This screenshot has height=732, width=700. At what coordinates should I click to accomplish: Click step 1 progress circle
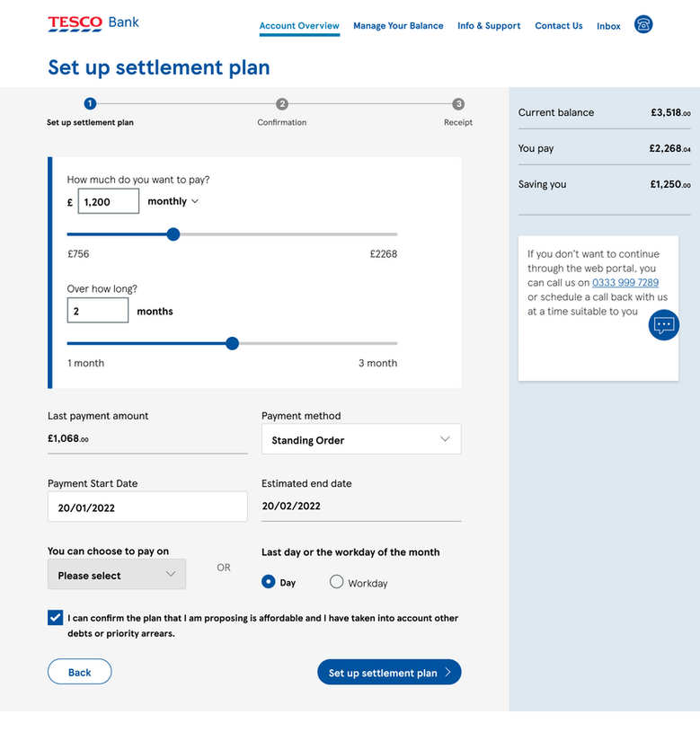pos(90,104)
